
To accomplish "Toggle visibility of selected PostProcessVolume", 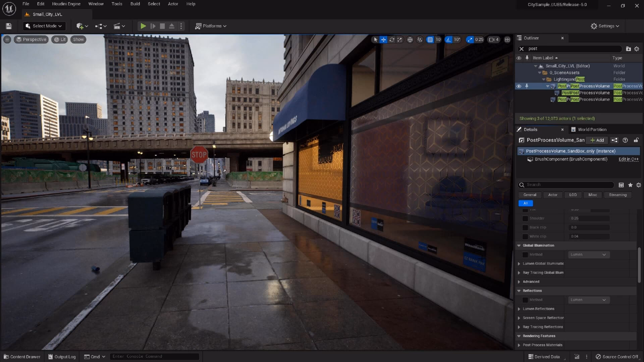I will 519,86.
